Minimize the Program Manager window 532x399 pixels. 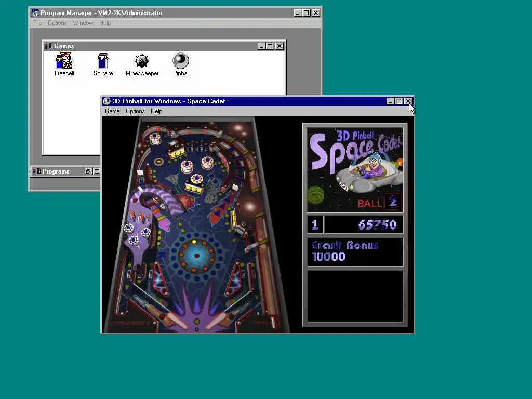coord(298,13)
